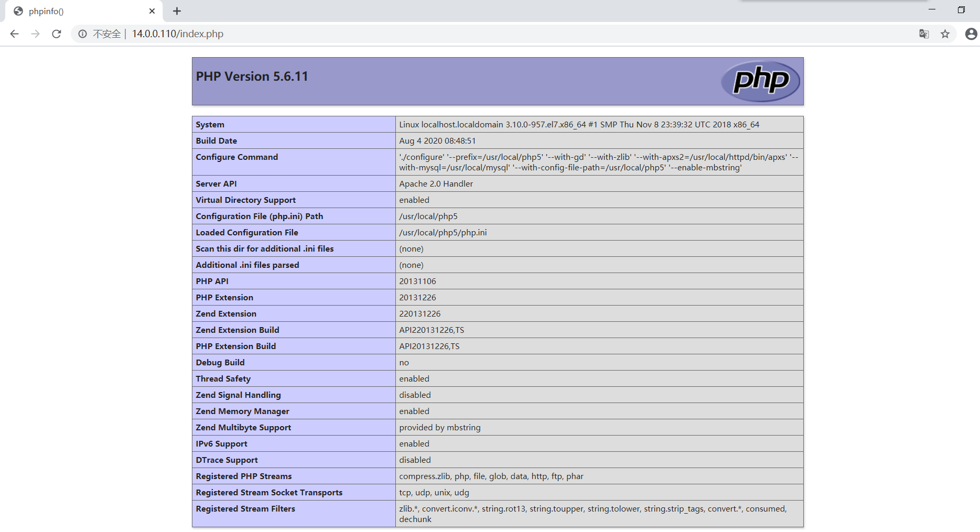
Task: Click the compress.zlib, php, file streams value
Action: [x=491, y=476]
